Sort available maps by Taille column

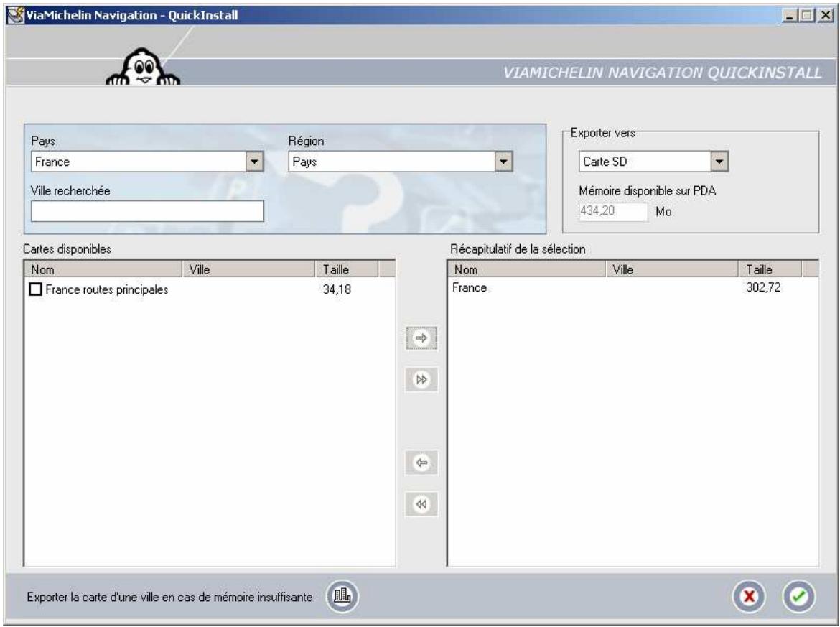[347, 269]
